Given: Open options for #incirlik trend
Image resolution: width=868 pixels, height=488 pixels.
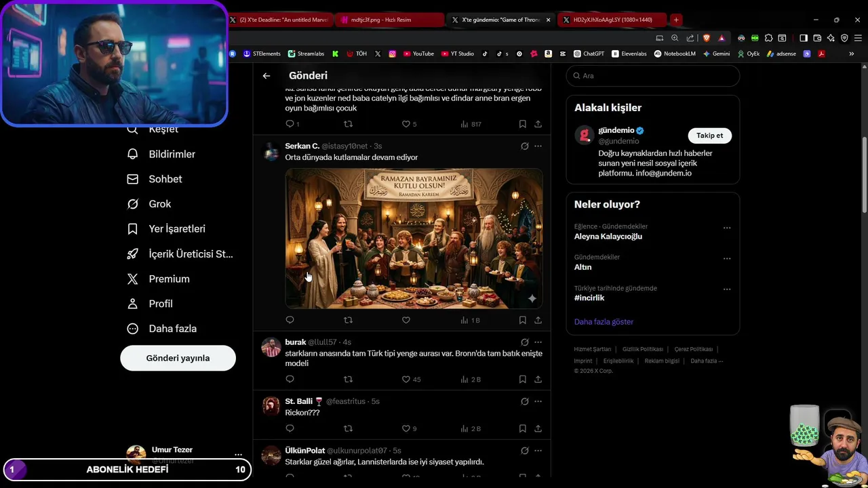Looking at the screenshot, I should pyautogui.click(x=727, y=289).
